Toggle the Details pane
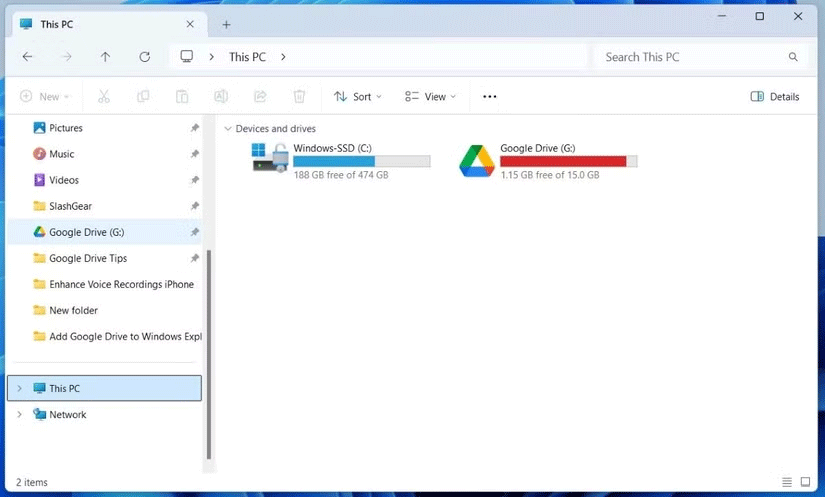Image resolution: width=825 pixels, height=497 pixels. (774, 96)
